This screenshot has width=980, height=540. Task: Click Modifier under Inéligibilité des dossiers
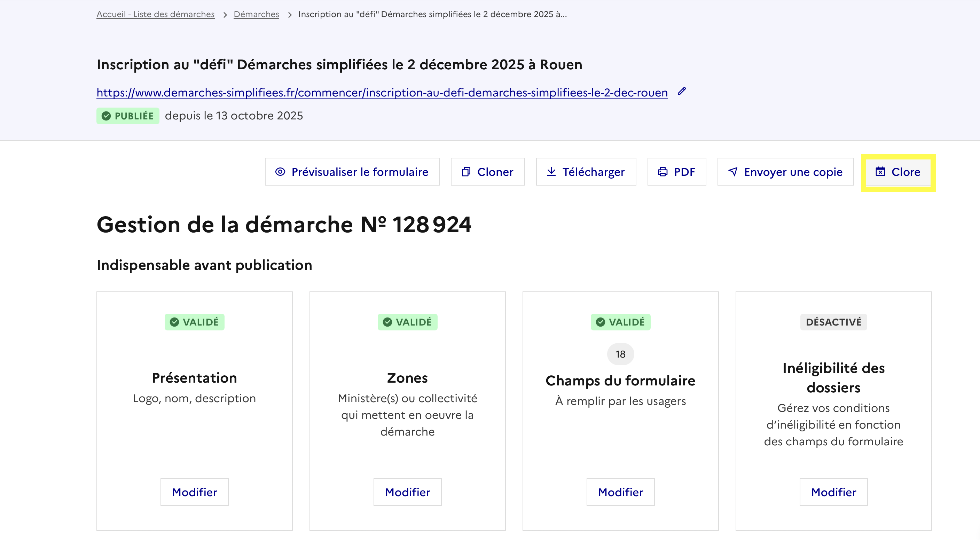point(833,492)
